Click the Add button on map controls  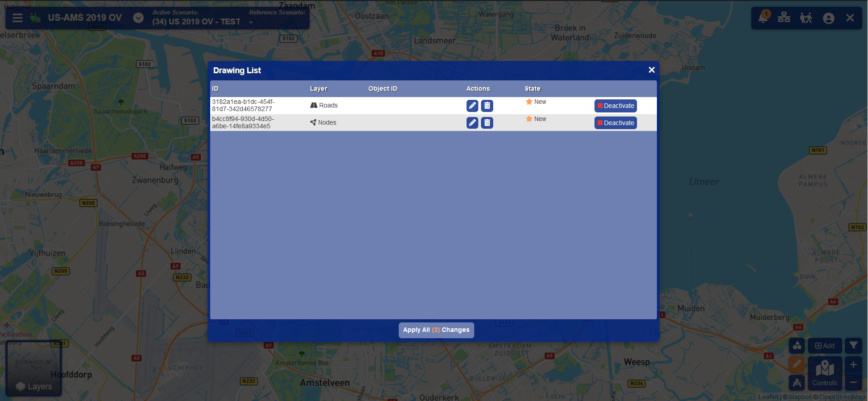pyautogui.click(x=825, y=346)
